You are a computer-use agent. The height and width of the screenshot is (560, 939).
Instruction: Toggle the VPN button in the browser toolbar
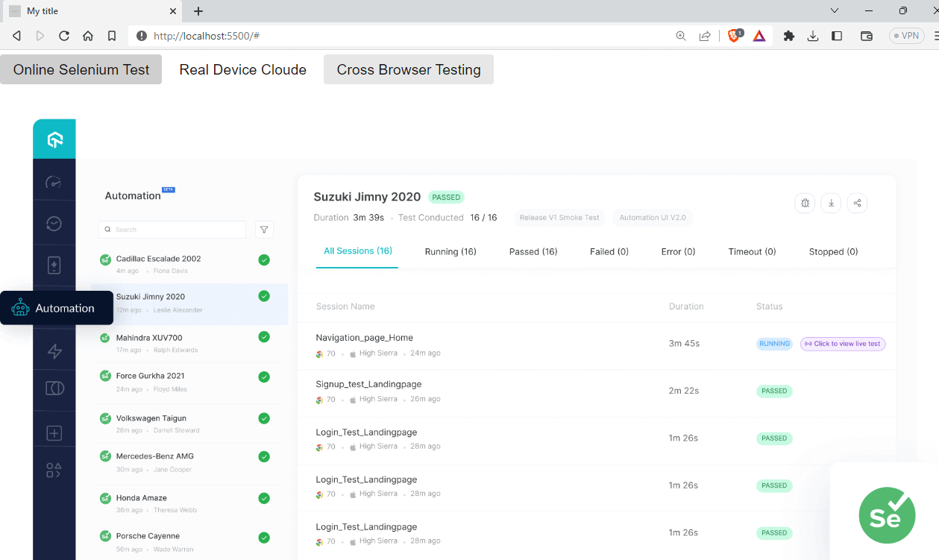coord(905,35)
